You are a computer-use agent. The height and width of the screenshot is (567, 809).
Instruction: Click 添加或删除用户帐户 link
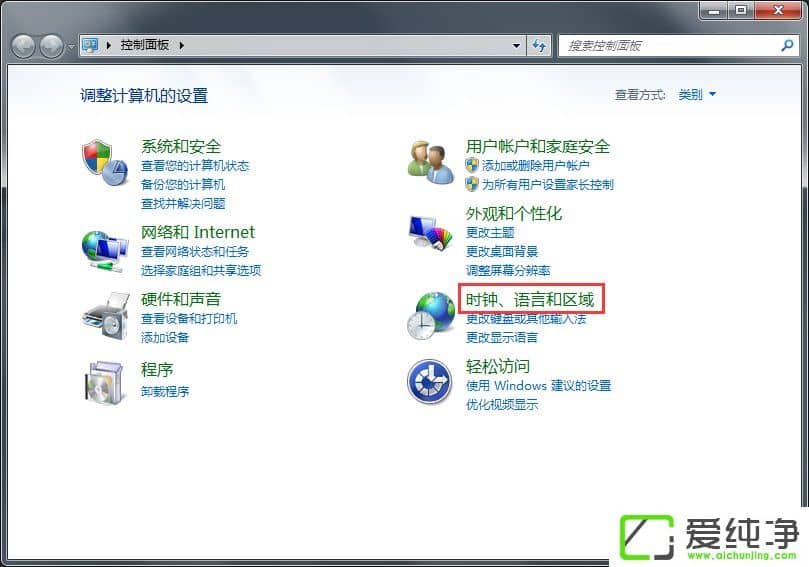(x=535, y=166)
